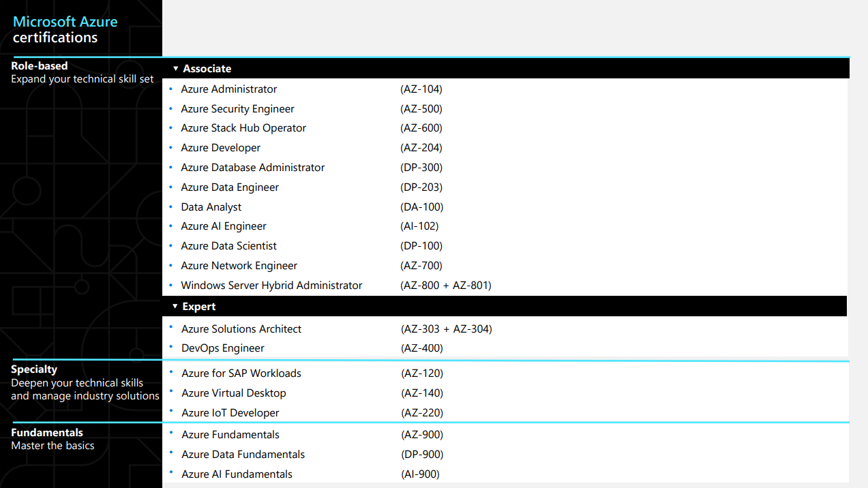Image resolution: width=868 pixels, height=488 pixels.
Task: Select the Azure Virtual Desktop row
Action: coord(234,393)
